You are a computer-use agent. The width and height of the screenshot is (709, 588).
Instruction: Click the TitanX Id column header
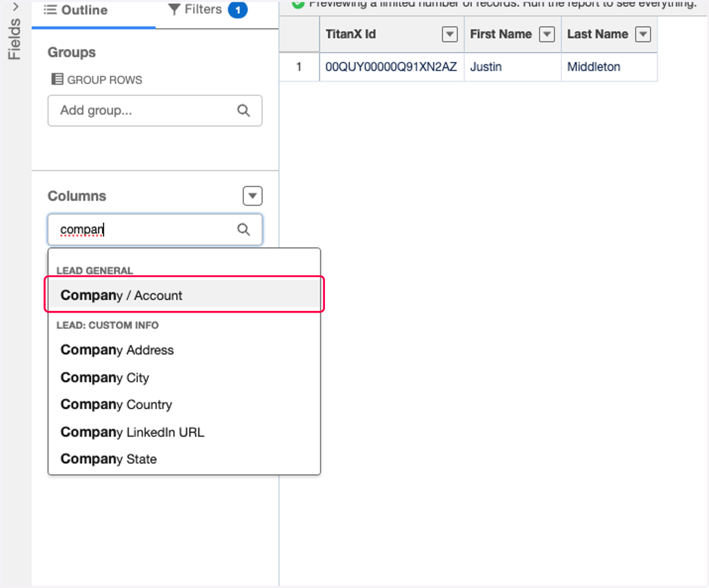pos(392,34)
